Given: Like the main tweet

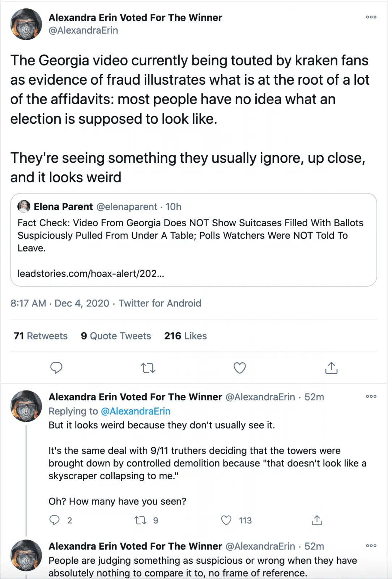Looking at the screenshot, I should [239, 368].
